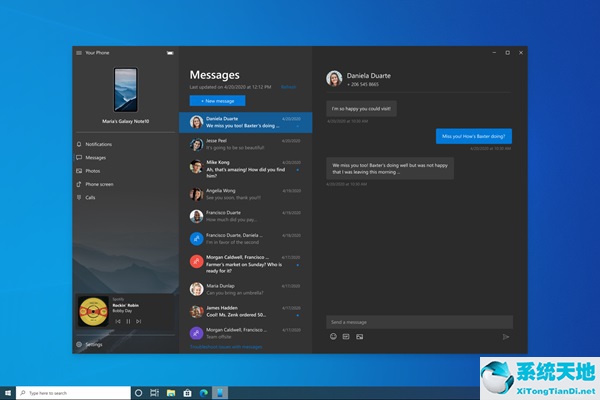Click Jesse Peel's avatar

pyautogui.click(x=196, y=145)
